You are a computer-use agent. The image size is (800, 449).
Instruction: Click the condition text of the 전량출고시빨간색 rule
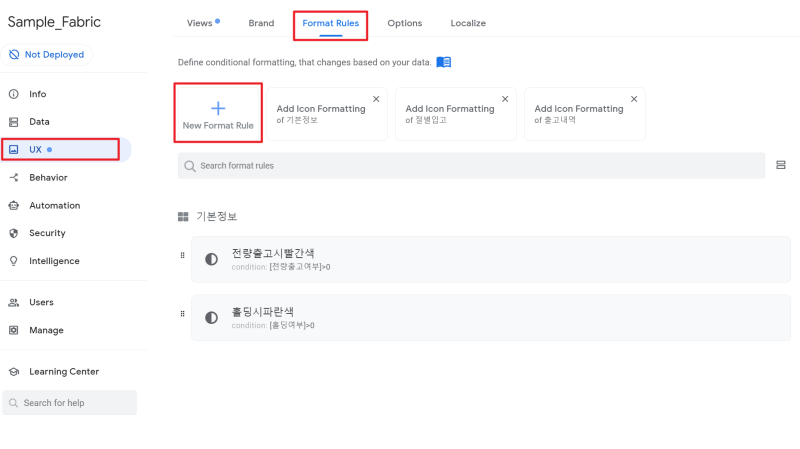pyautogui.click(x=281, y=267)
